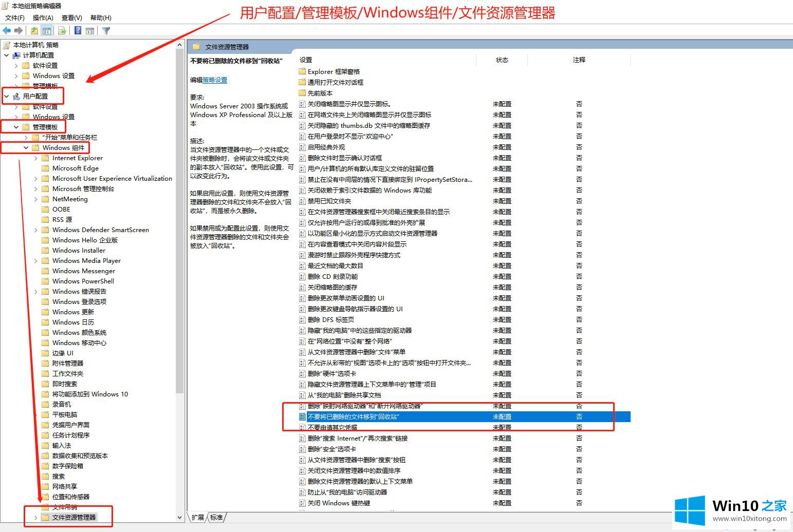Viewport: 793px width, 532px height.
Task: Collapse the 用户配置 tree node
Action: click(6, 96)
